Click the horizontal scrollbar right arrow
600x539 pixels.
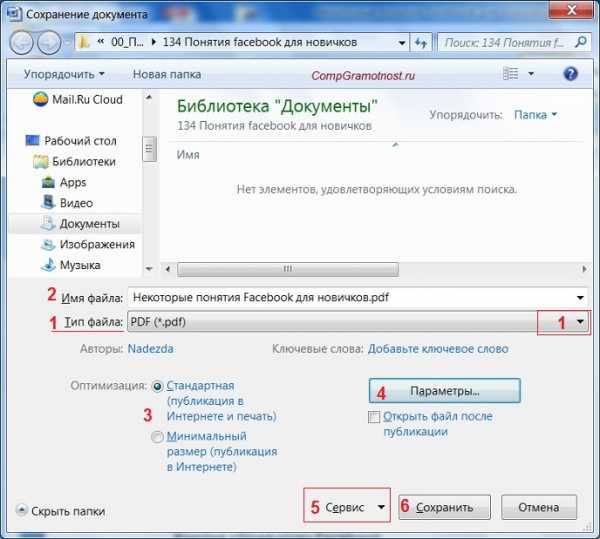584,269
